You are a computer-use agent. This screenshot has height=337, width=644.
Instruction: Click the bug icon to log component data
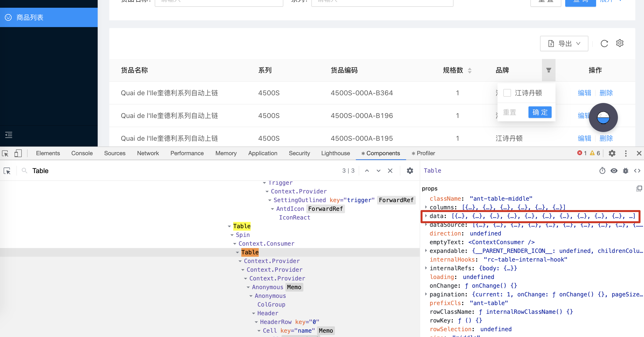point(626,170)
